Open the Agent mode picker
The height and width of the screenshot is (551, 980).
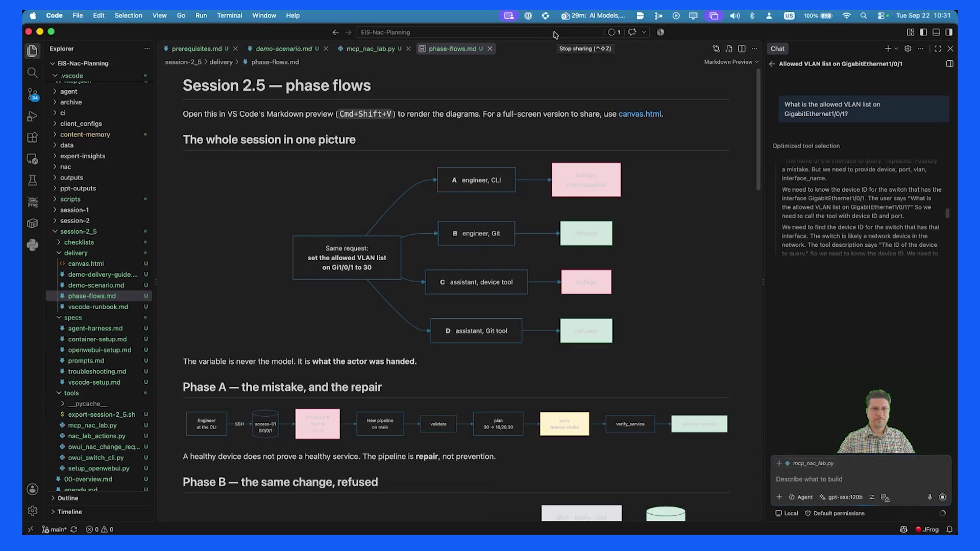[800, 497]
